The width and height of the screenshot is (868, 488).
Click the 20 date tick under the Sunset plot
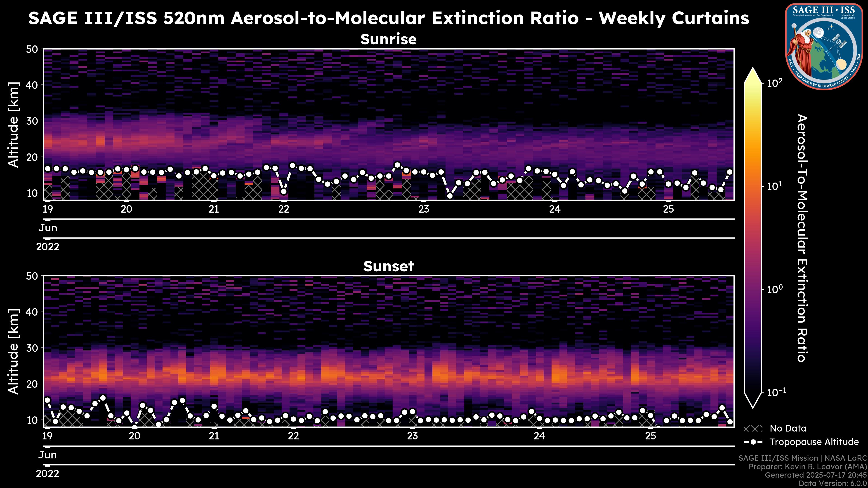134,436
